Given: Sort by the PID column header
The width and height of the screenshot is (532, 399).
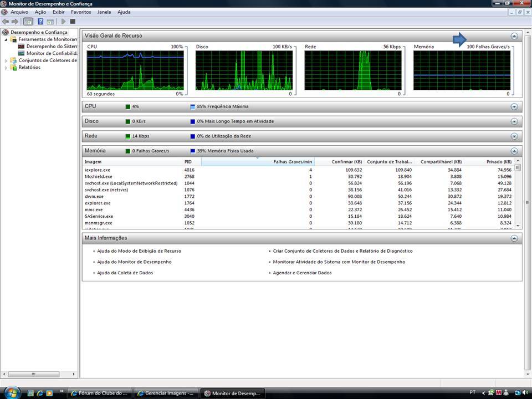Looking at the screenshot, I should click(192, 162).
